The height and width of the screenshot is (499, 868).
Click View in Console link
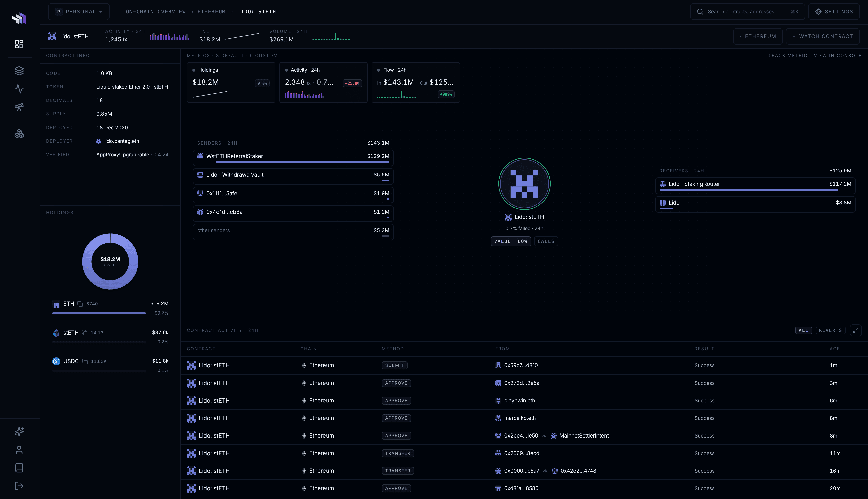click(838, 55)
